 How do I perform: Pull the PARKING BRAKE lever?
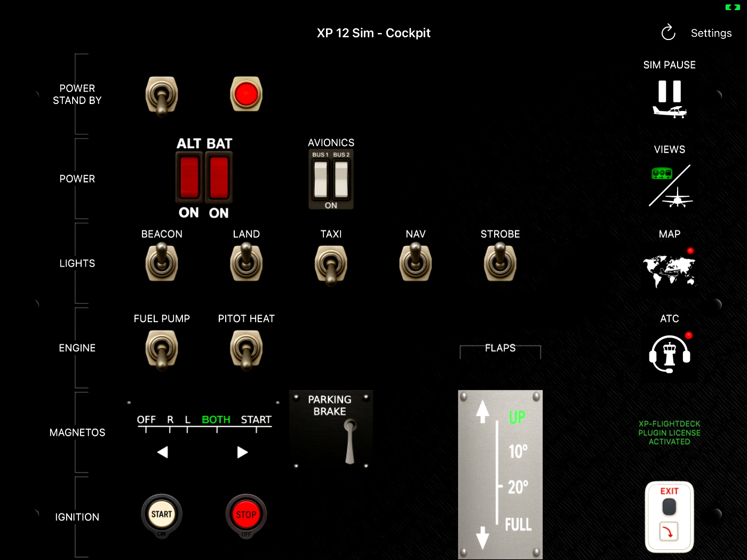coord(351,440)
